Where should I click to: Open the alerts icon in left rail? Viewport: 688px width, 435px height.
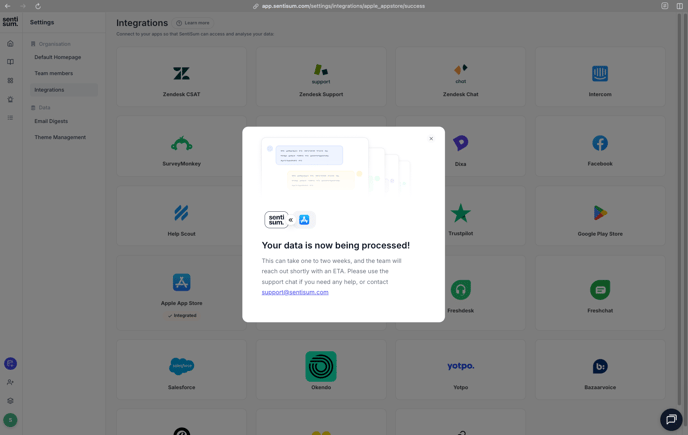[x=10, y=99]
